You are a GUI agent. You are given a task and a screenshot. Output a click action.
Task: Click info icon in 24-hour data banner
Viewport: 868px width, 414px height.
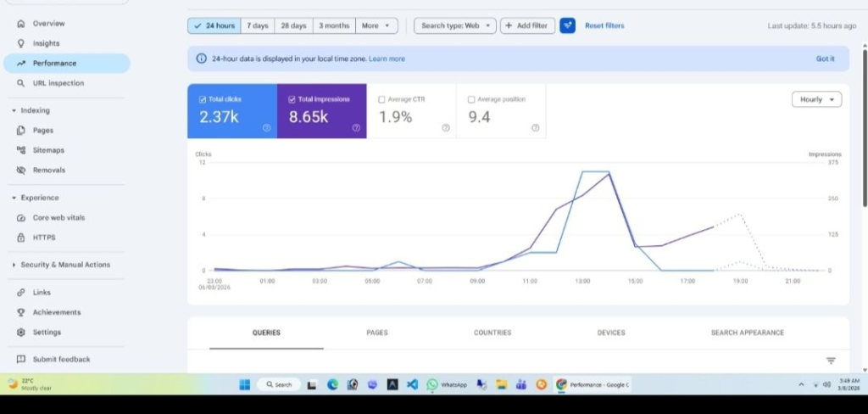(x=202, y=59)
